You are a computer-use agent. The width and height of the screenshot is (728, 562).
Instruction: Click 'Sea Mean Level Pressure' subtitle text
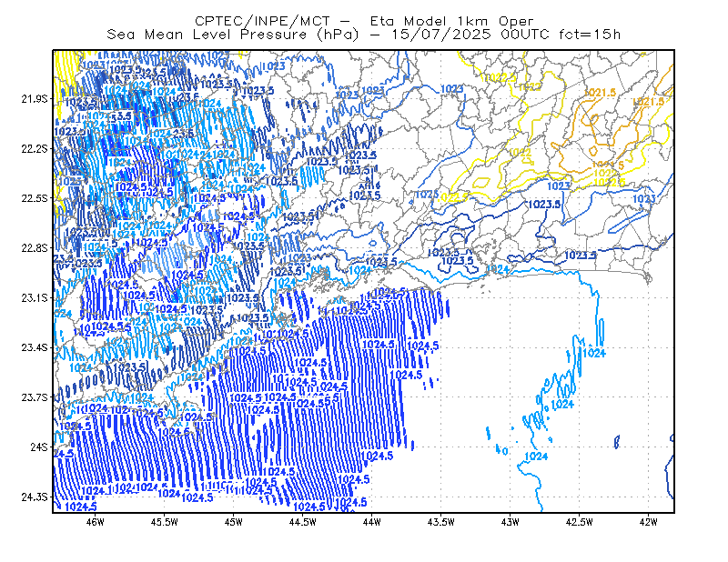207,35
